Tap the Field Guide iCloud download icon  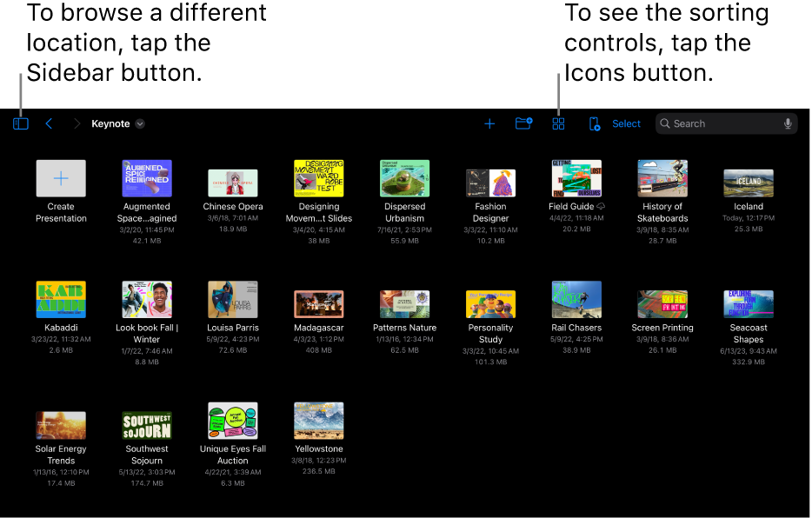pos(602,207)
